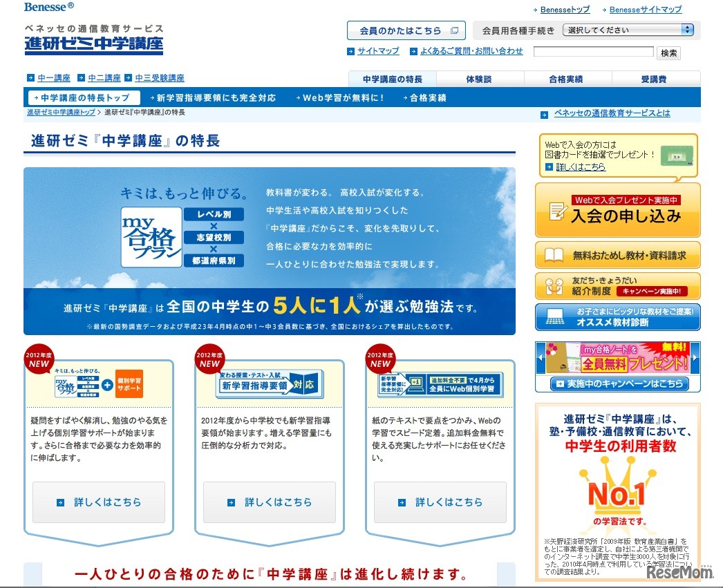The image size is (723, 588).
Task: Click 詳しくはこちら under 新学習指導要領 card
Action: click(x=270, y=502)
